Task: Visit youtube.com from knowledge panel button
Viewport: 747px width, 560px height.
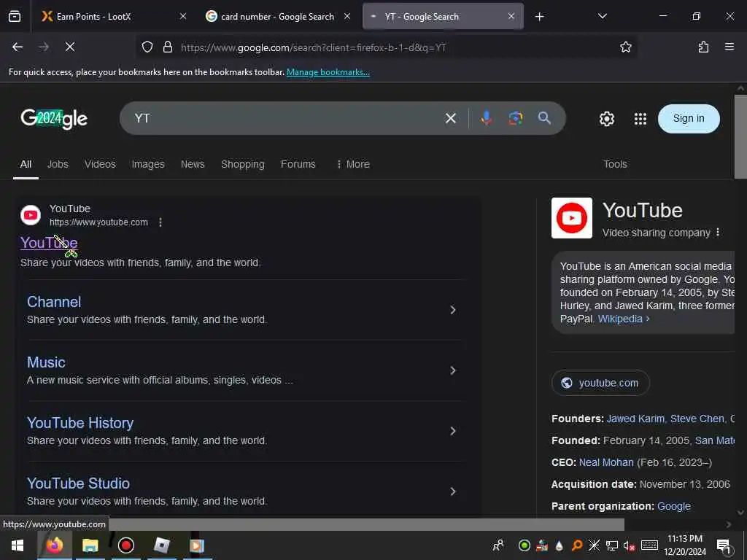Action: [600, 383]
